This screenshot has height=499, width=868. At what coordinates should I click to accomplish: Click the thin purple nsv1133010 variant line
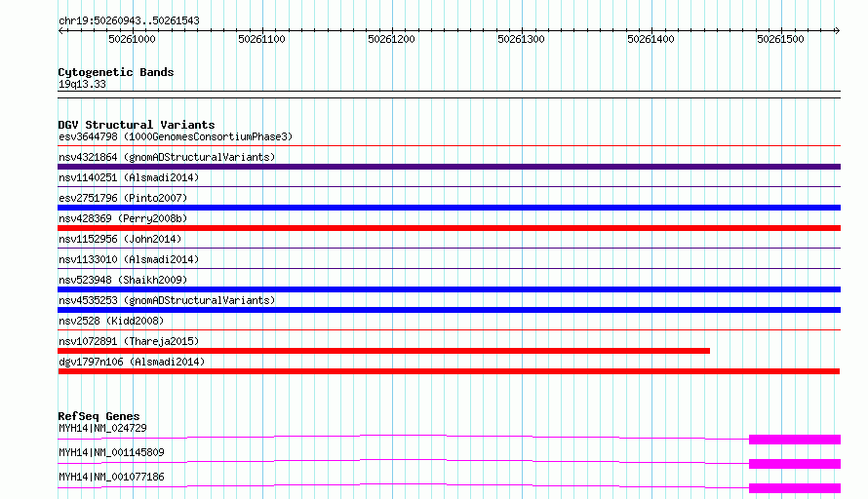pos(449,269)
